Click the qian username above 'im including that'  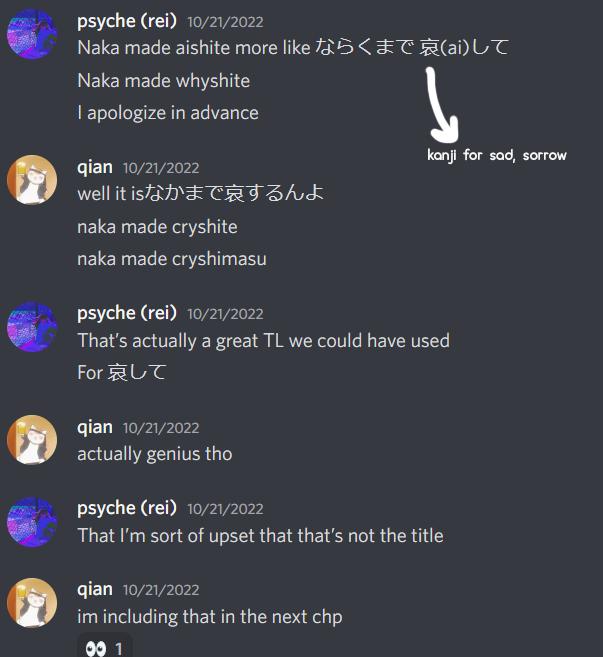coord(95,590)
